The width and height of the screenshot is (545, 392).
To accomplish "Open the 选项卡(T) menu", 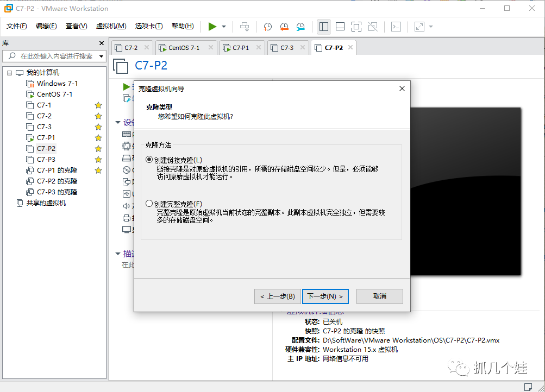I will click(x=149, y=26).
